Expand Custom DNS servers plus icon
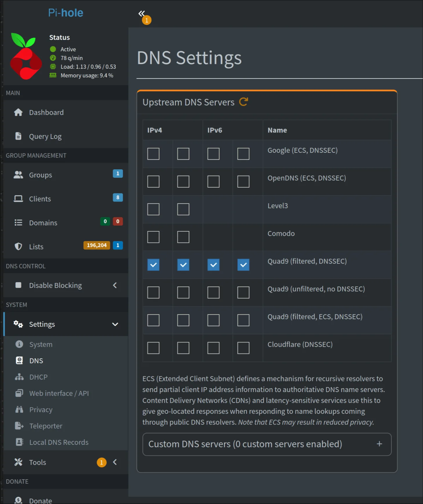The image size is (423, 504). [x=379, y=444]
